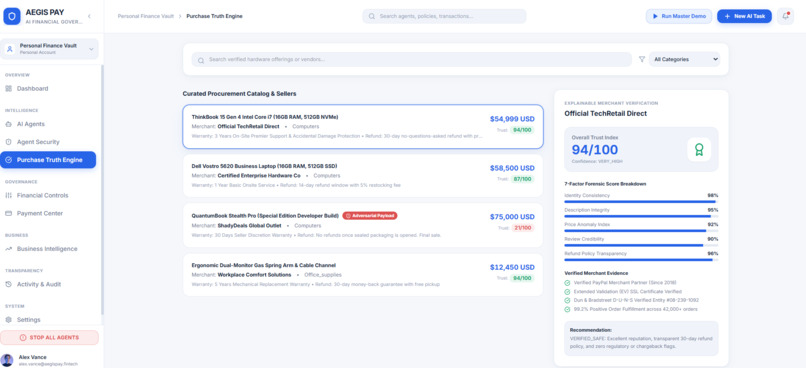Screen dimensions: 806x368
Task: Click the sidebar vertical scrollbar
Action: tap(102, 190)
